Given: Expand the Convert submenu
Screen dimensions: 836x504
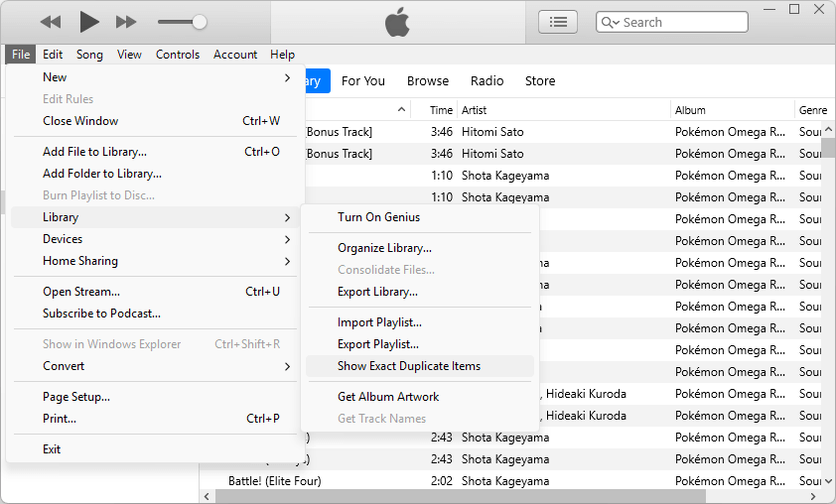Looking at the screenshot, I should pyautogui.click(x=155, y=366).
